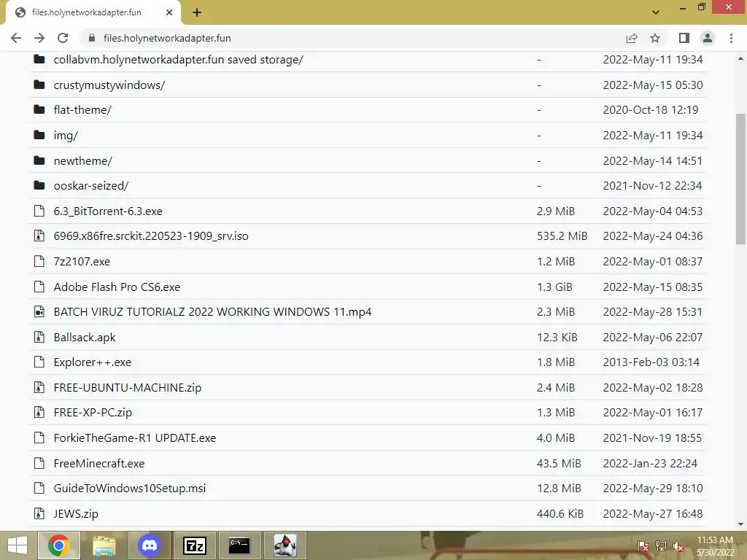The height and width of the screenshot is (560, 747).
Task: Download Explorer++.exe
Action: coord(93,362)
